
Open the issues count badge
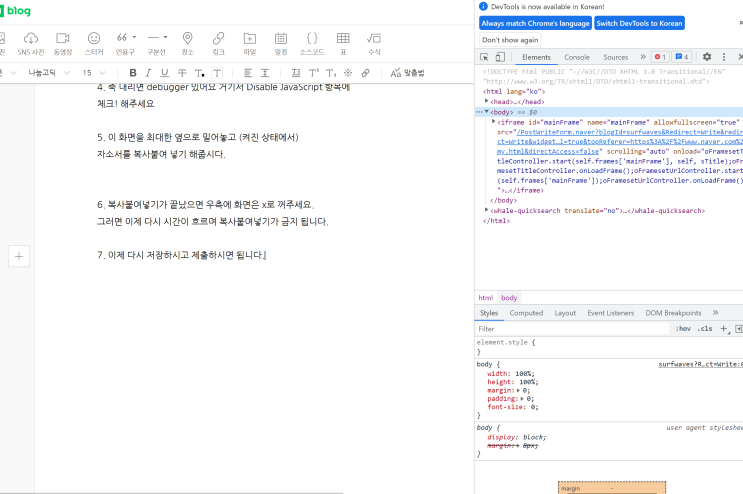tap(682, 57)
